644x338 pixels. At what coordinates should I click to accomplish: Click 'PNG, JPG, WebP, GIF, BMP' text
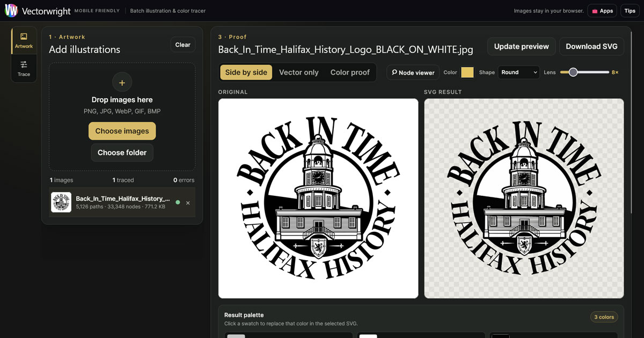[x=122, y=111]
